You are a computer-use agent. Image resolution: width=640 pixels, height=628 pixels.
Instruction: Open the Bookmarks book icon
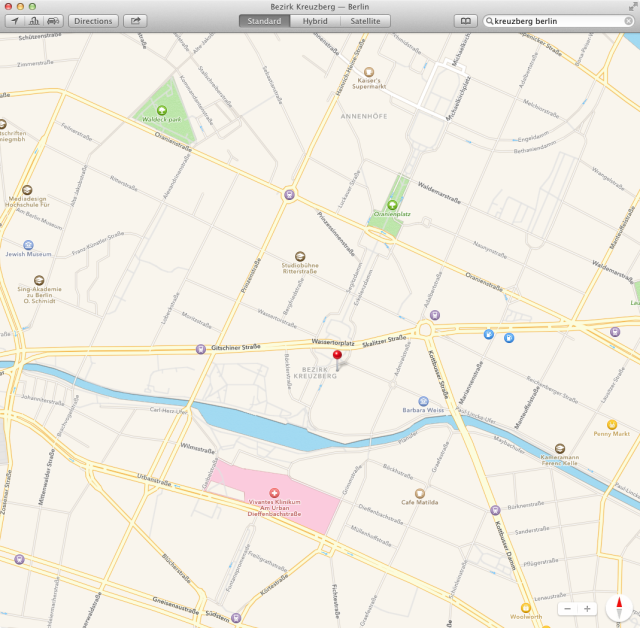point(466,21)
